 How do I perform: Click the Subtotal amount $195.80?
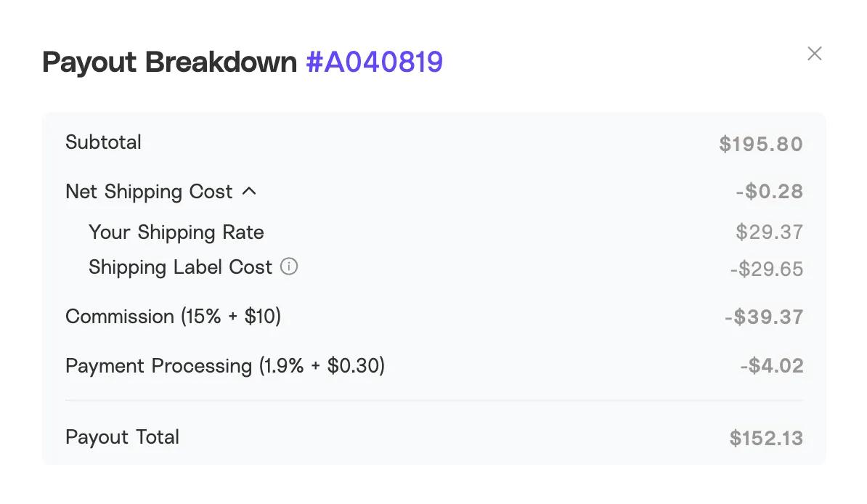(761, 143)
